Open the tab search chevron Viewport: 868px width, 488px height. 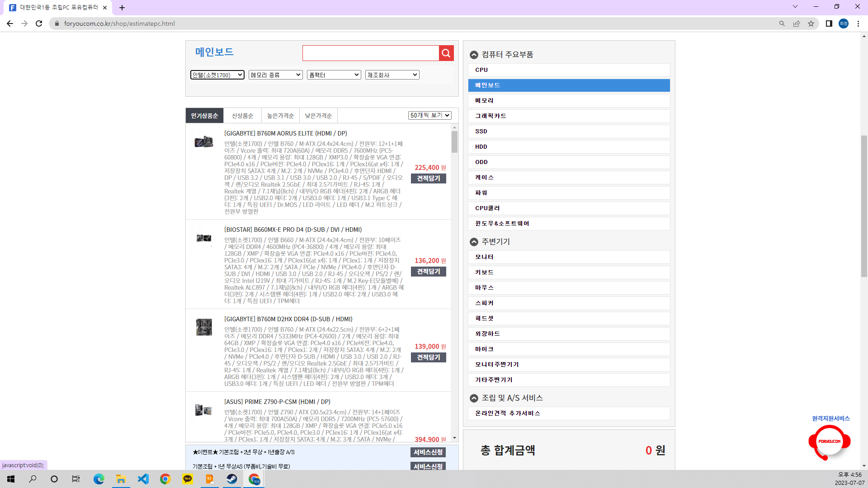coord(795,6)
